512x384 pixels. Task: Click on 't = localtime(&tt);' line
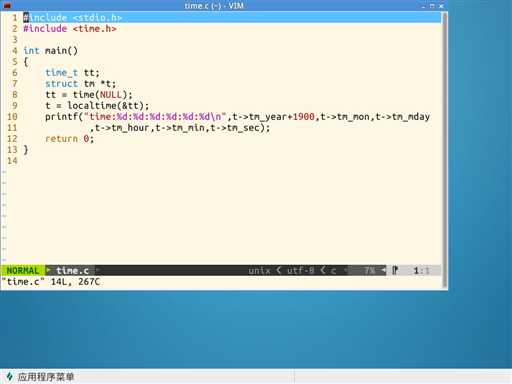click(x=97, y=106)
